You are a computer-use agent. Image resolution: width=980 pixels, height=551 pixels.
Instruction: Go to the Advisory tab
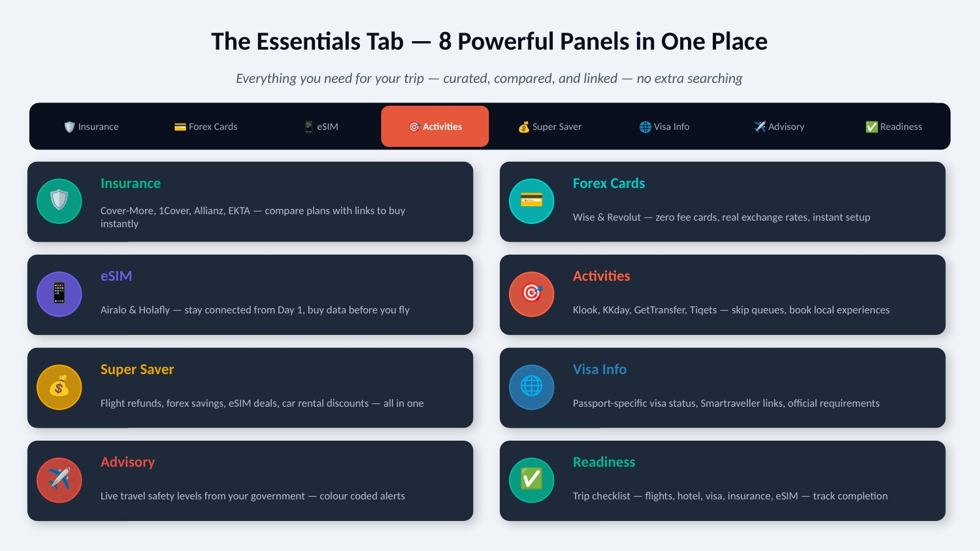coord(779,127)
